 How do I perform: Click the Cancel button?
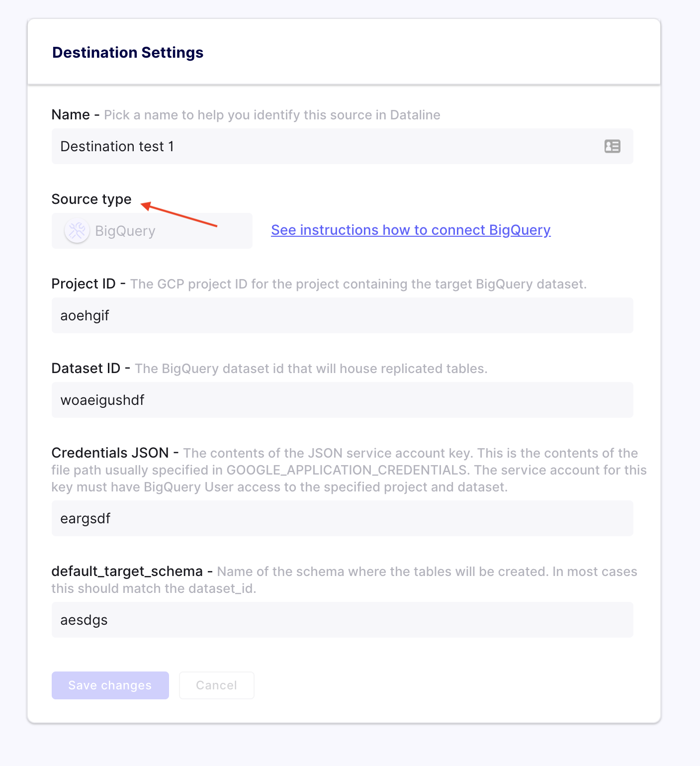click(216, 685)
